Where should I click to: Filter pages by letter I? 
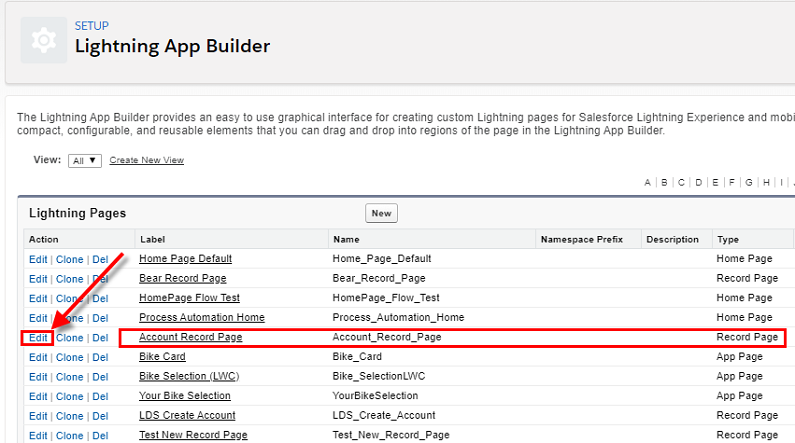click(x=781, y=182)
